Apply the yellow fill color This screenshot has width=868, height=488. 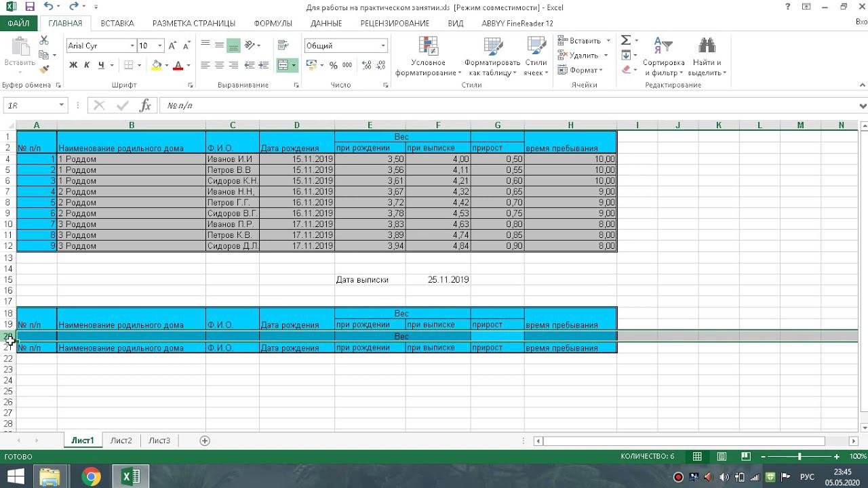(x=157, y=65)
